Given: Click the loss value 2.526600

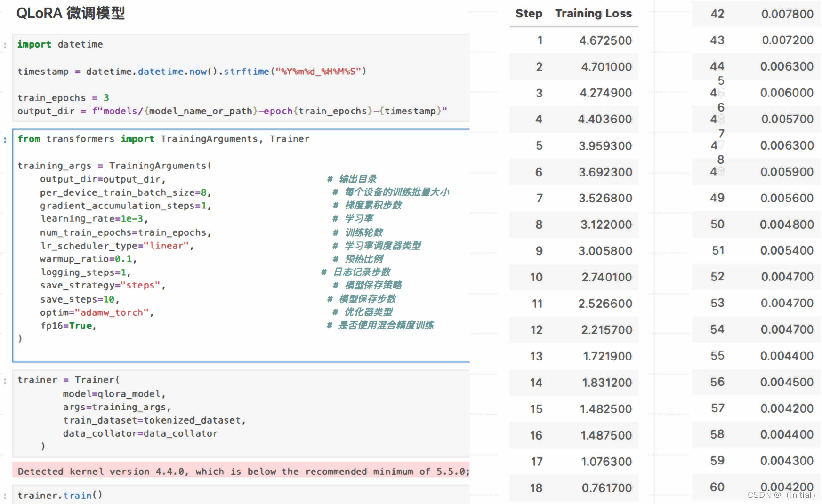Looking at the screenshot, I should 605,304.
